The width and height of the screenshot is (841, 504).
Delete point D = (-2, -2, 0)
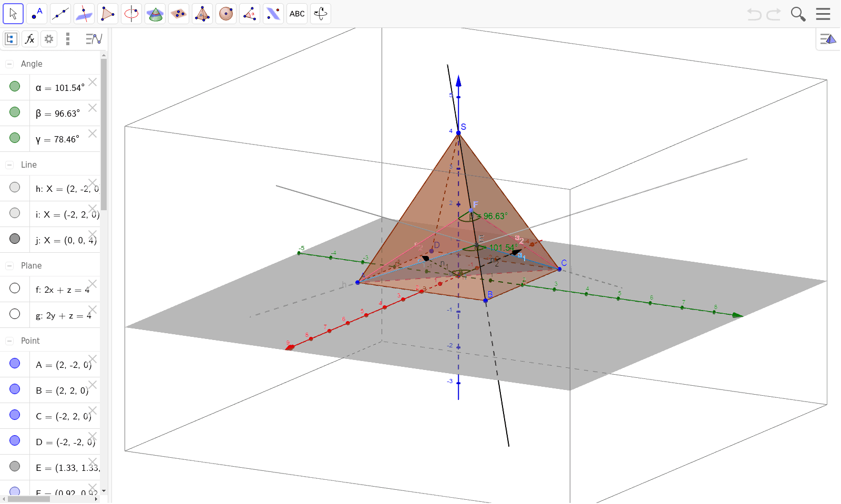click(93, 436)
